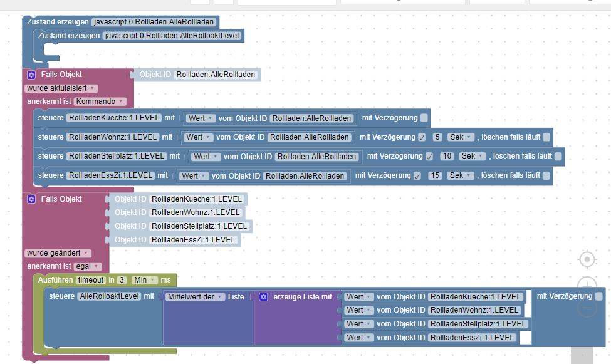This screenshot has width=611, height=364.
Task: Expand the Mittelwert der list operation dropdown
Action: click(194, 297)
